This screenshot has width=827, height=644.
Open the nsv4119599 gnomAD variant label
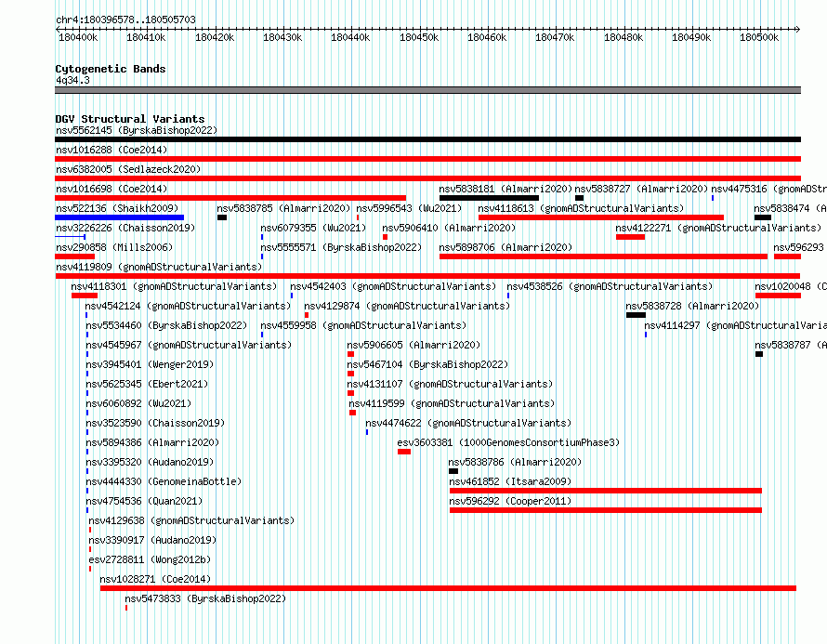tap(452, 403)
